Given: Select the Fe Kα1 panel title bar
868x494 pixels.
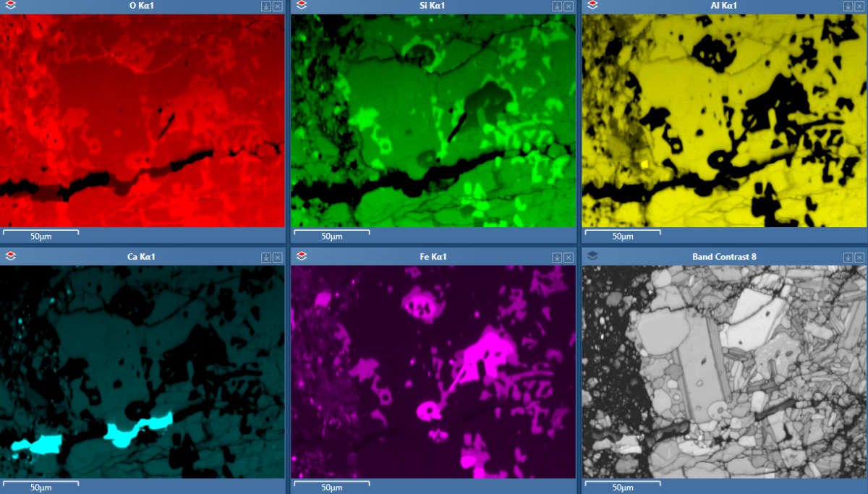Looking at the screenshot, I should (432, 257).
